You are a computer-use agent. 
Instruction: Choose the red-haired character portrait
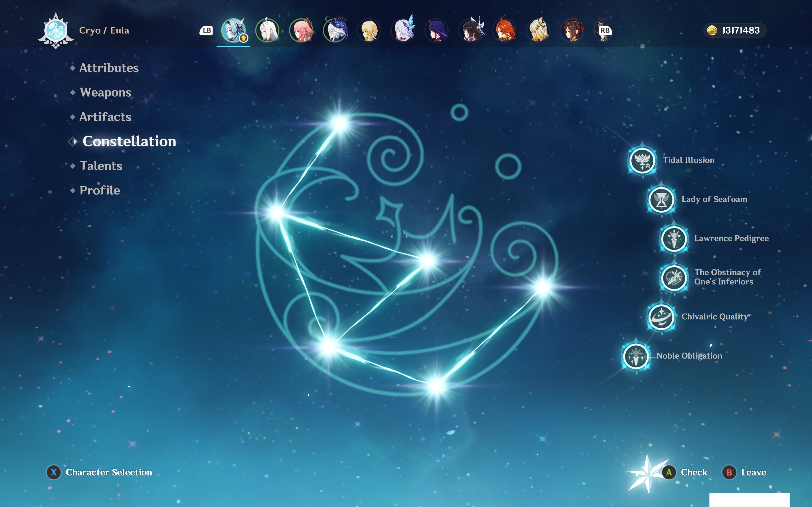pyautogui.click(x=505, y=30)
